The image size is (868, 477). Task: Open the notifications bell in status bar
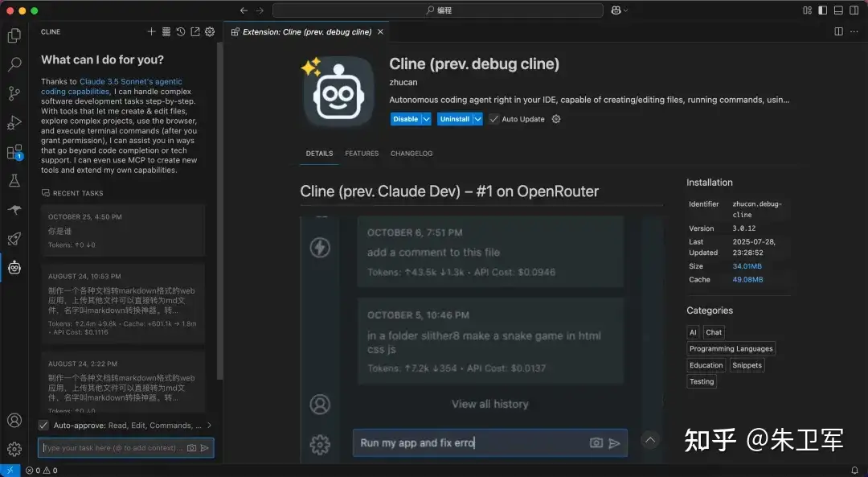pyautogui.click(x=854, y=471)
